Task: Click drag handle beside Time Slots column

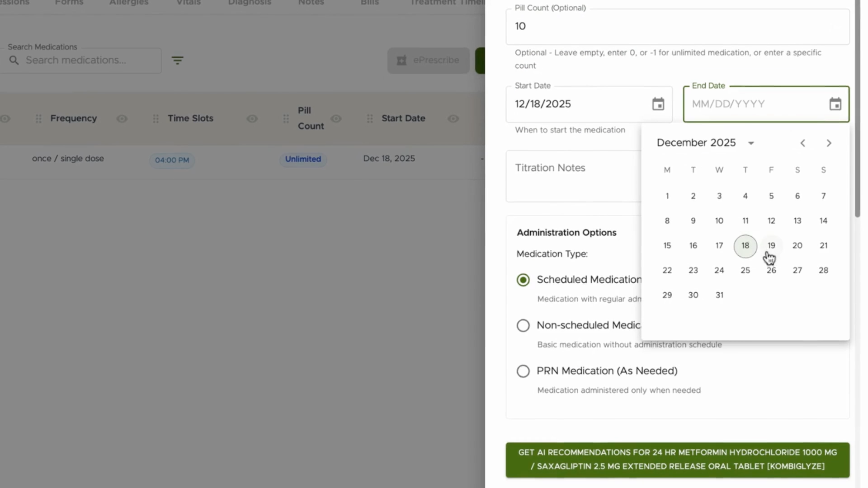Action: click(156, 119)
